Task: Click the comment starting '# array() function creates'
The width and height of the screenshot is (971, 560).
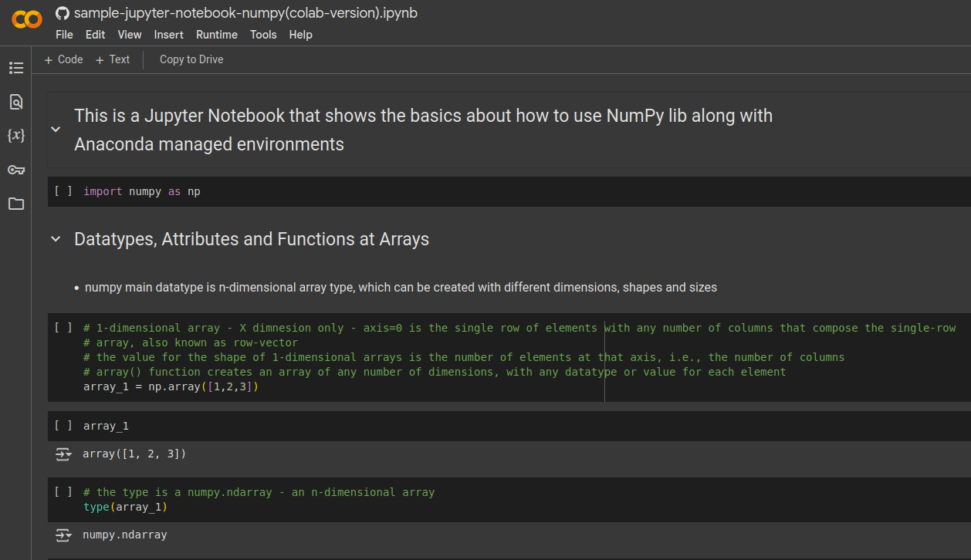Action: (x=435, y=372)
